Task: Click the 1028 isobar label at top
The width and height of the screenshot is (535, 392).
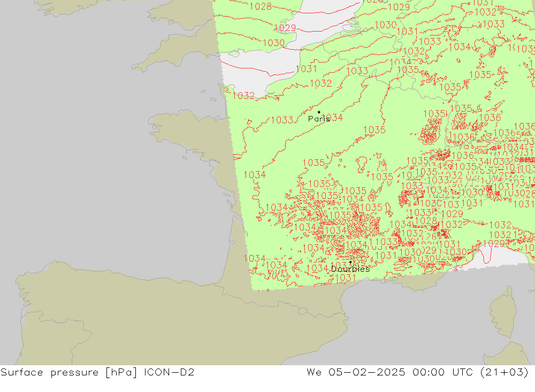Action: (x=261, y=6)
